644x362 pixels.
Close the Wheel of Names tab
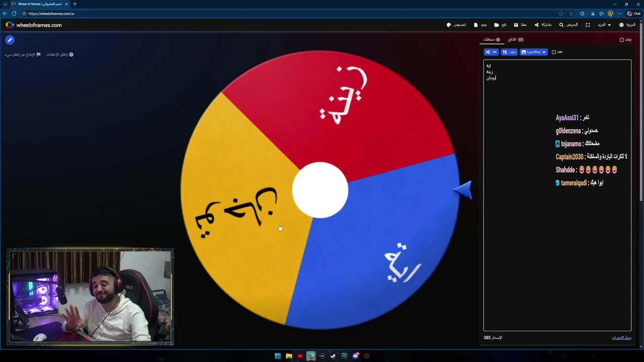click(x=66, y=4)
